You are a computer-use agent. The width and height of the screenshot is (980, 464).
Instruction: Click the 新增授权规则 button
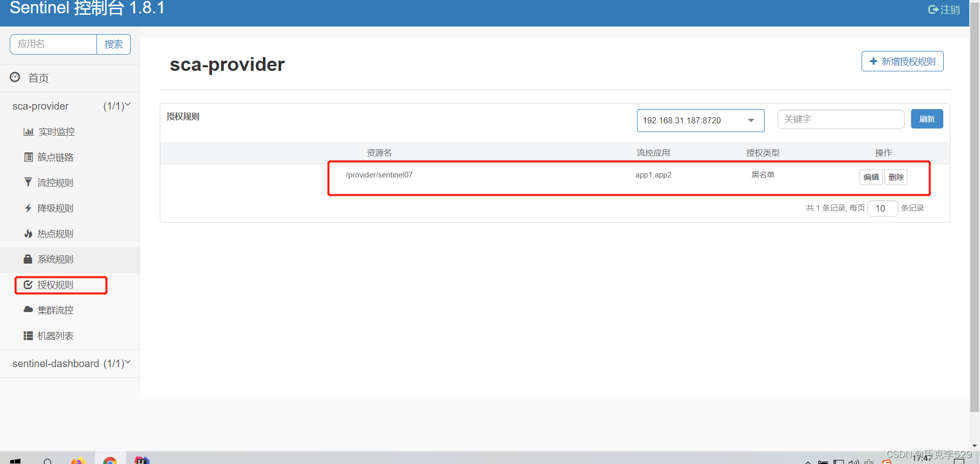902,61
